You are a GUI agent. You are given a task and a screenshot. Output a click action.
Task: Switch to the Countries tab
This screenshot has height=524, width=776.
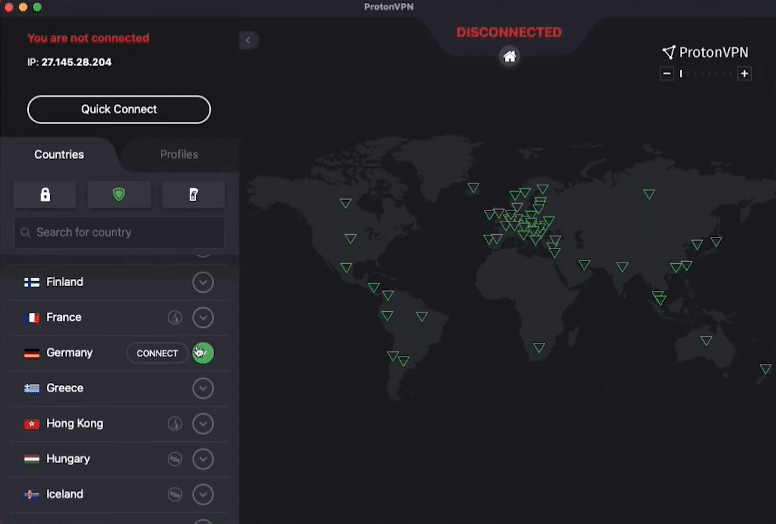tap(59, 154)
